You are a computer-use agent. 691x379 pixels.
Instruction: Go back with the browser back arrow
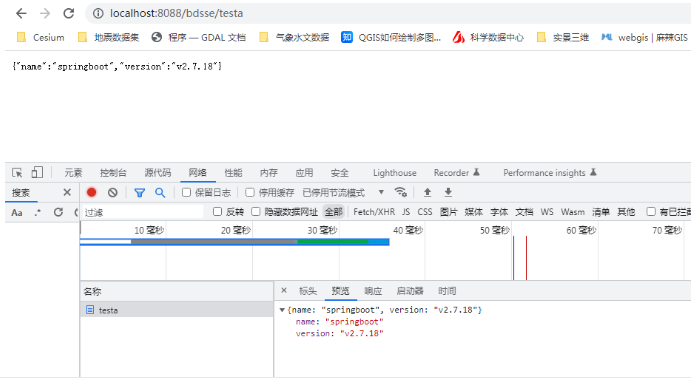pos(21,13)
